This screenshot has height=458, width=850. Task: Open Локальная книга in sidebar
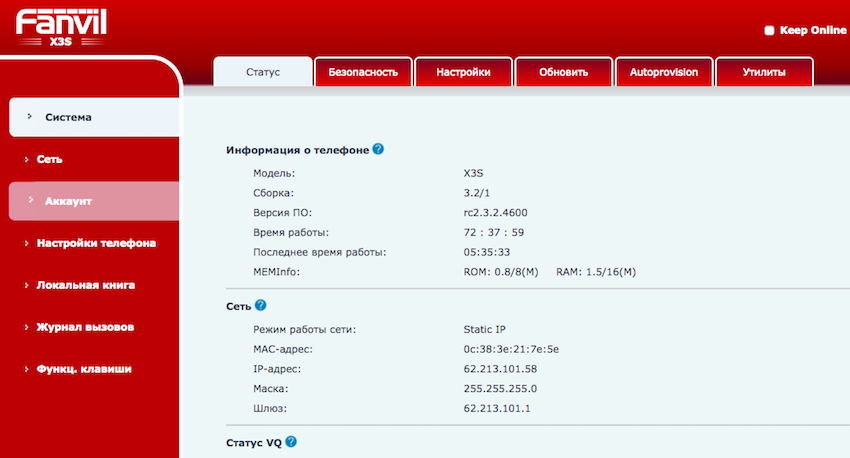click(85, 285)
